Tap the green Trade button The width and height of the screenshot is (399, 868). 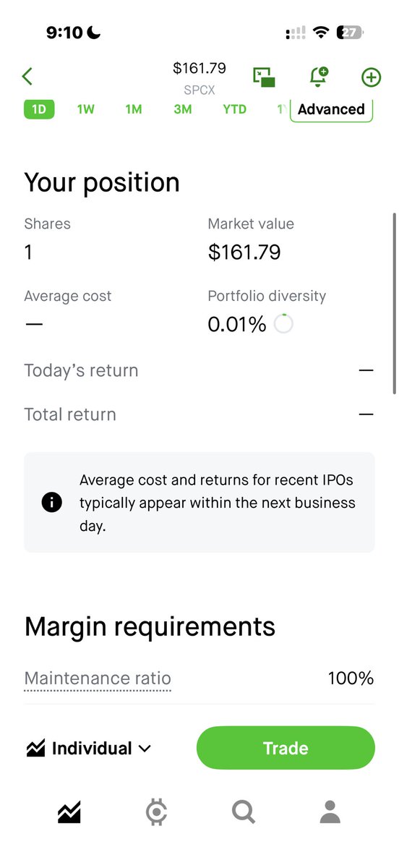[286, 748]
